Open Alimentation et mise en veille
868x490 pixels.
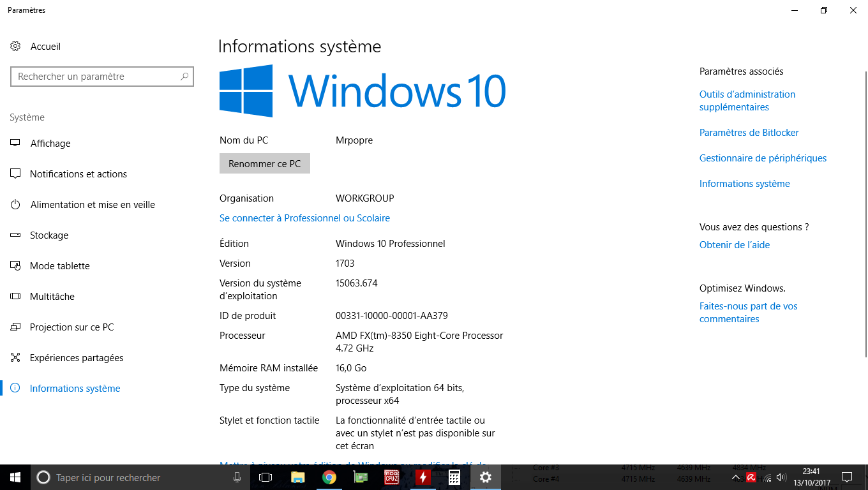click(93, 205)
